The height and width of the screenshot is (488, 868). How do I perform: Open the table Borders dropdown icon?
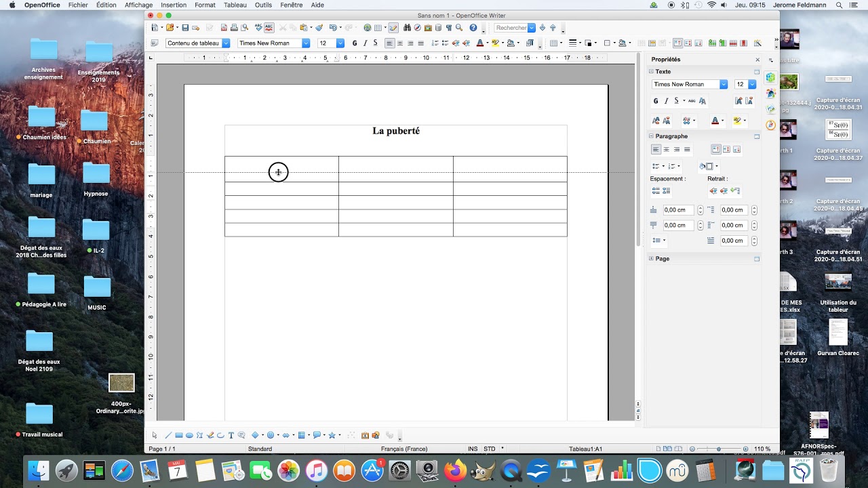[x=607, y=43]
